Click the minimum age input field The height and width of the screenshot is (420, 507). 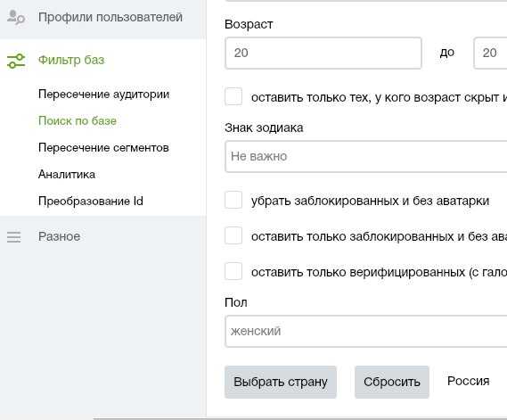pos(323,54)
